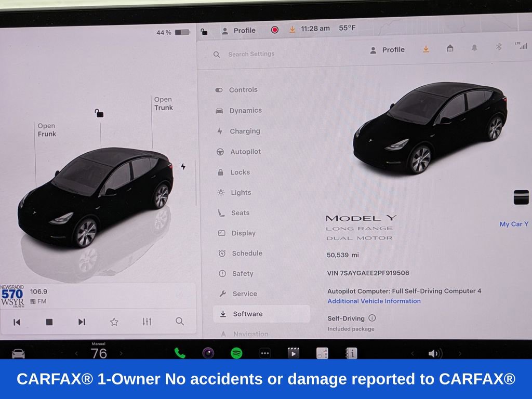This screenshot has width=532, height=399.
Task: Stop the radio playback
Action: click(x=49, y=322)
